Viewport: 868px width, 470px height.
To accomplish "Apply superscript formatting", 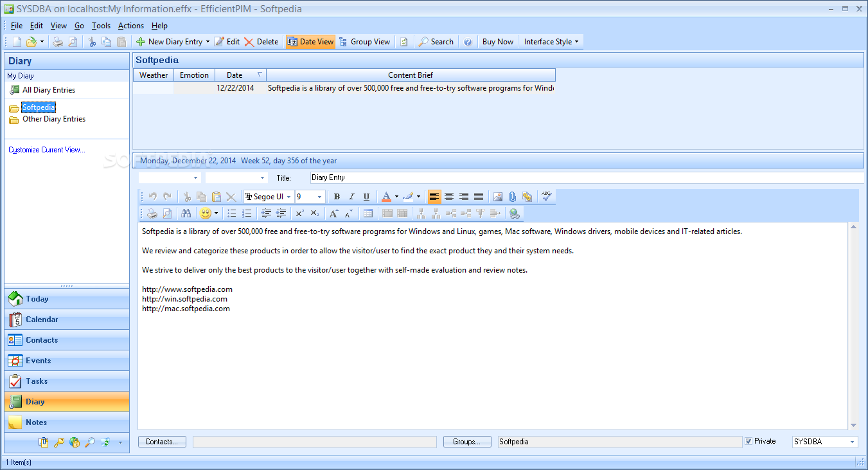I will pyautogui.click(x=299, y=213).
